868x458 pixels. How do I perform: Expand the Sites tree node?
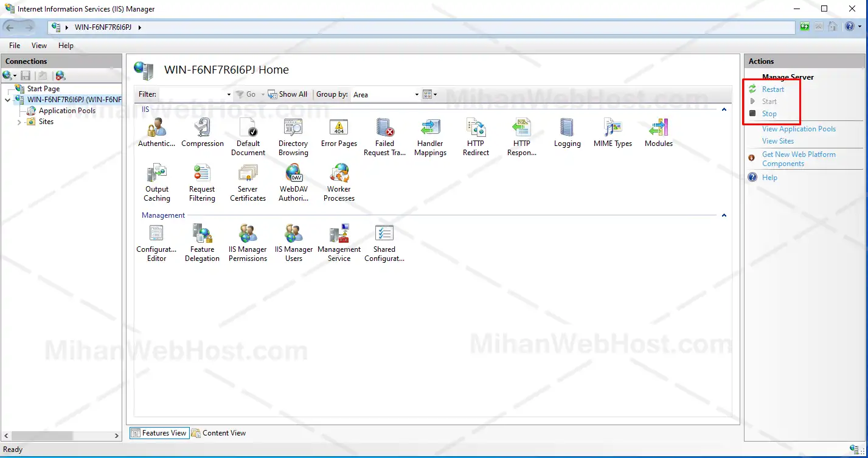[19, 122]
